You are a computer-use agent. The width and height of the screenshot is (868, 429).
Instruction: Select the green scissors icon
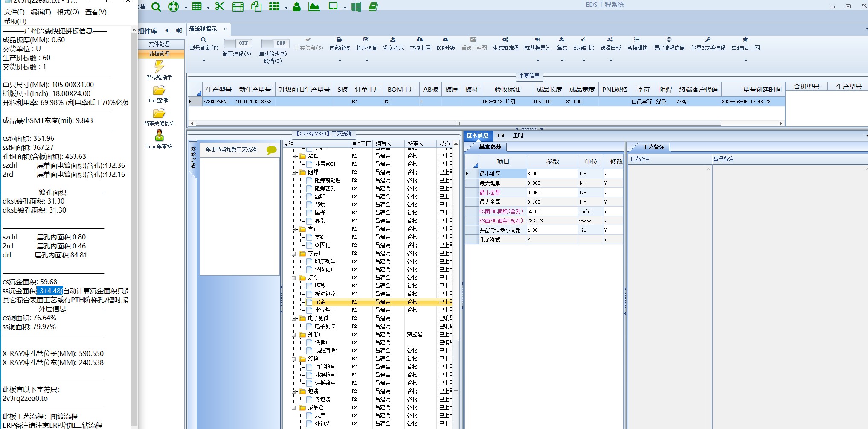pos(220,6)
